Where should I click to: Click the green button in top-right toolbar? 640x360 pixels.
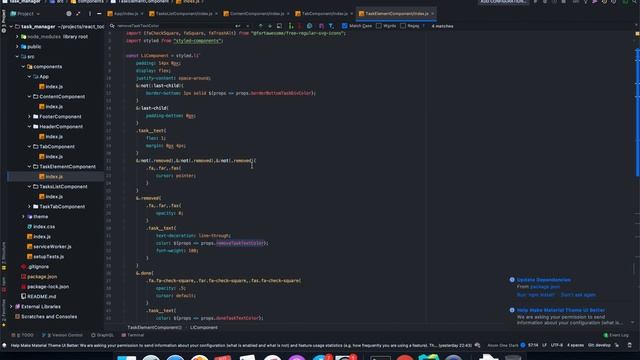(625, 2)
